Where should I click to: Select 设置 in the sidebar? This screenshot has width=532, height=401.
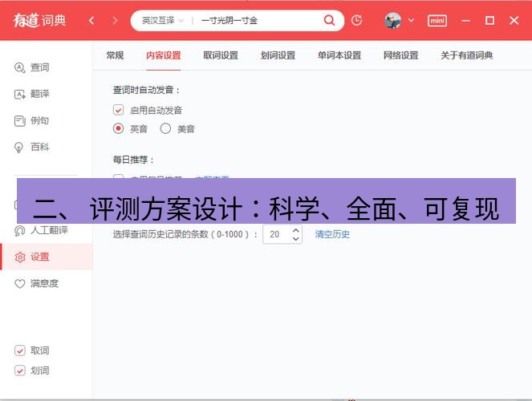pos(47,257)
